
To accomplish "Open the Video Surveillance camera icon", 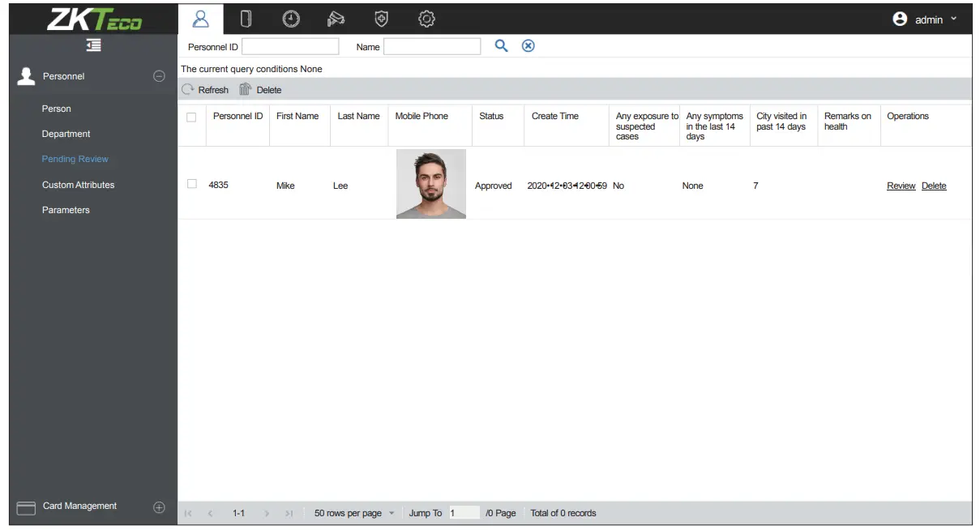I will click(x=336, y=19).
